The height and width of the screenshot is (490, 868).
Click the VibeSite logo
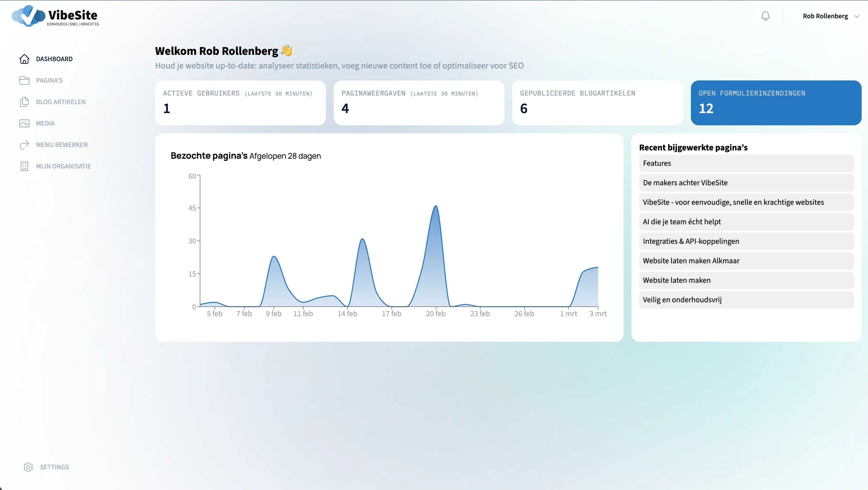coord(56,16)
